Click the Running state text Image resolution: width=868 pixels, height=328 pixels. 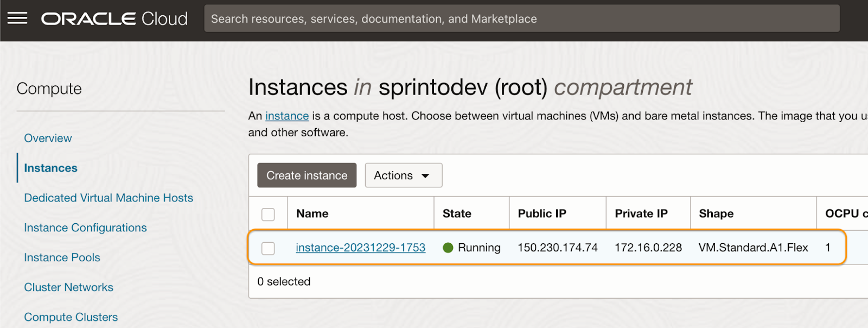479,248
